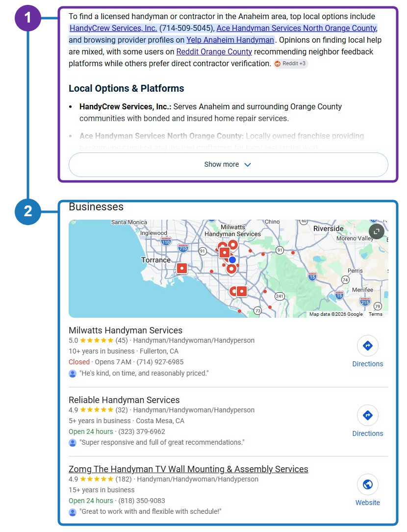Click star rating of Zomg The Handyman
Image resolution: width=407 pixels, height=532 pixels.
pos(97,479)
